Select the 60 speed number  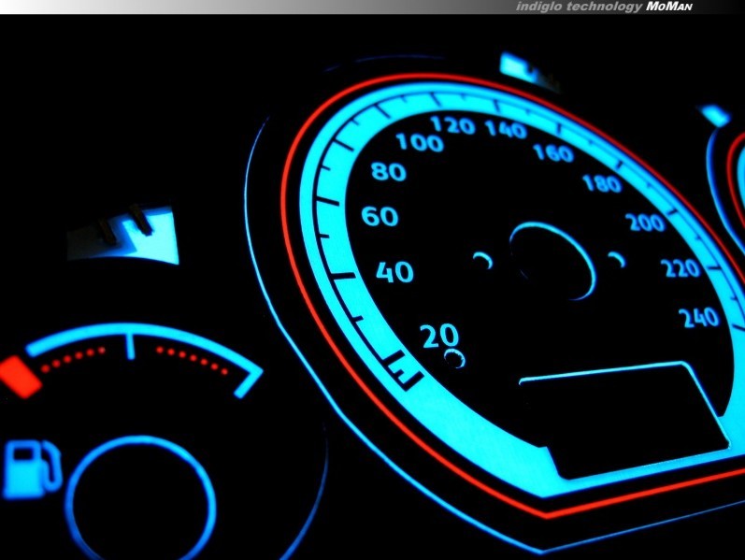coord(380,217)
